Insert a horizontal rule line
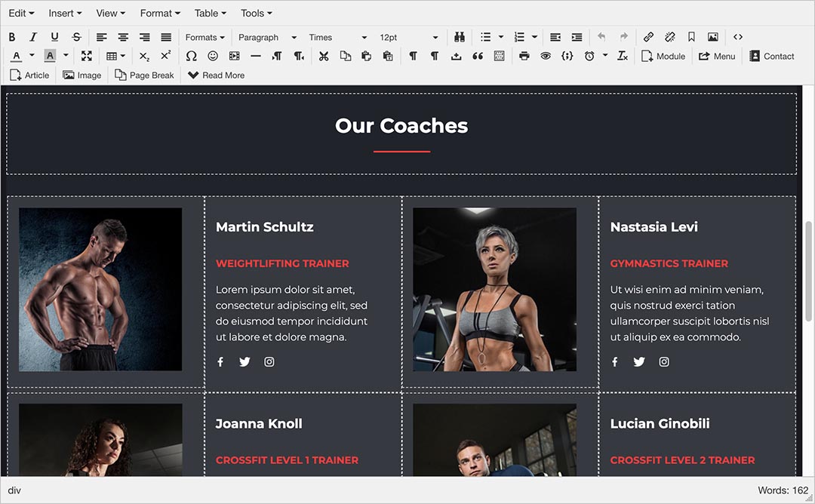The width and height of the screenshot is (815, 504). (256, 56)
